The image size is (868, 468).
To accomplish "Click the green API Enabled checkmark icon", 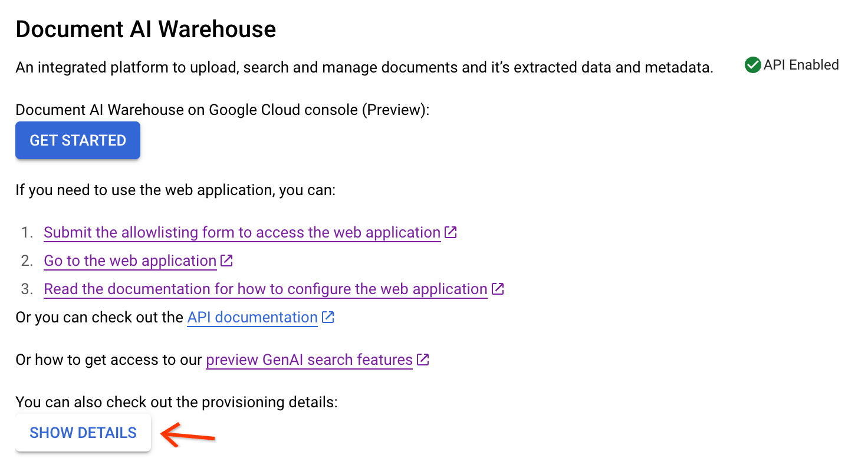I will pyautogui.click(x=752, y=65).
